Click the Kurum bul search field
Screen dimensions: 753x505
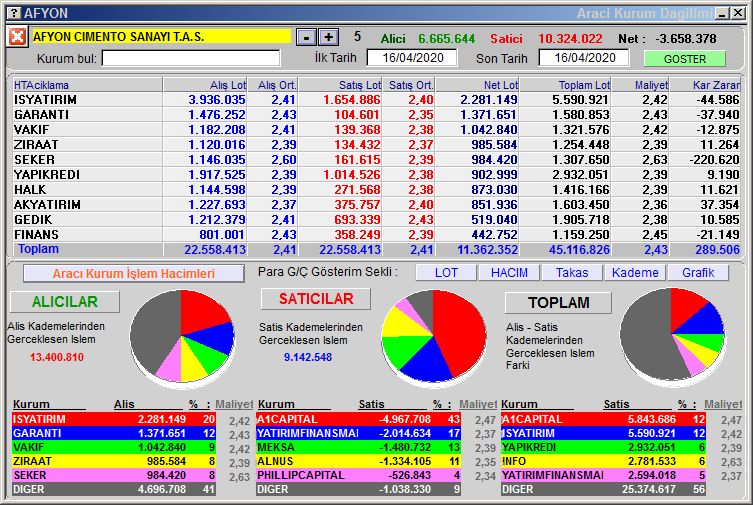tap(190, 58)
